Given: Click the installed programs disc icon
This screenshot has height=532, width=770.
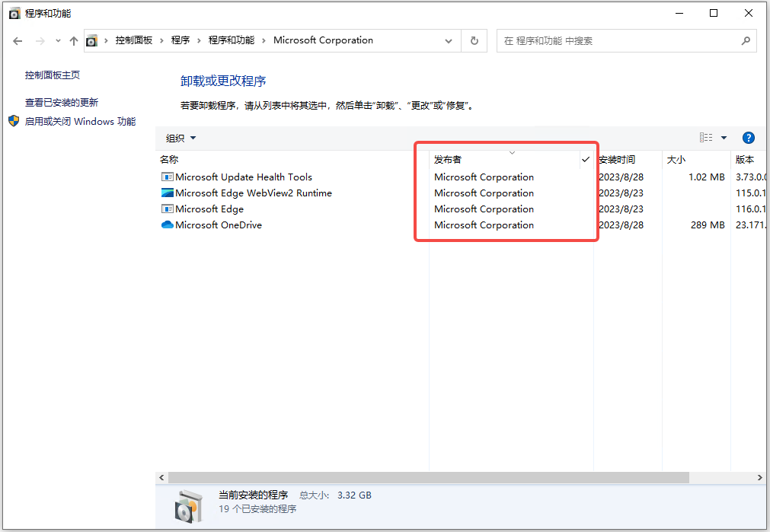Looking at the screenshot, I should (x=189, y=506).
